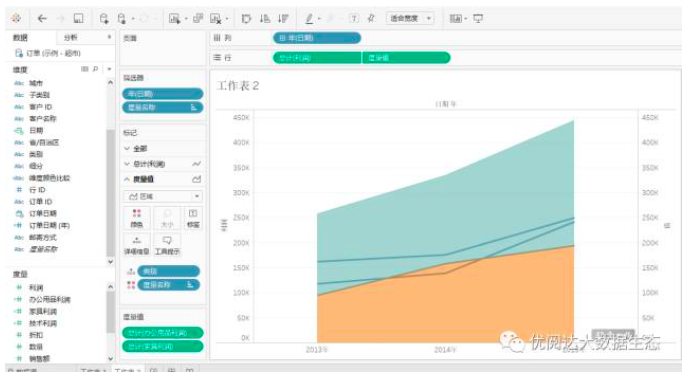Click the Add new data source icon
688x375 pixels.
coord(104,18)
